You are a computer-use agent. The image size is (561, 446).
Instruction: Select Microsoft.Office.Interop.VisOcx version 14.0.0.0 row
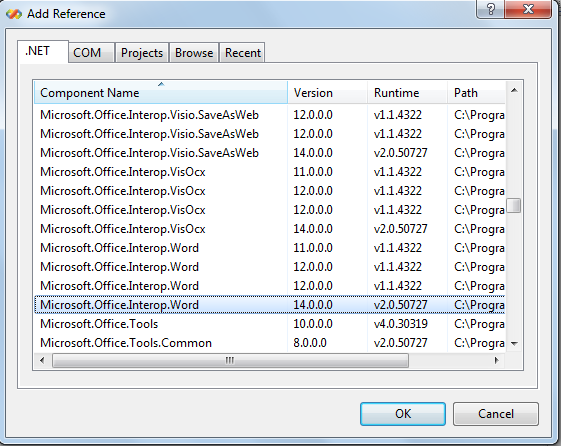[x=270, y=229]
